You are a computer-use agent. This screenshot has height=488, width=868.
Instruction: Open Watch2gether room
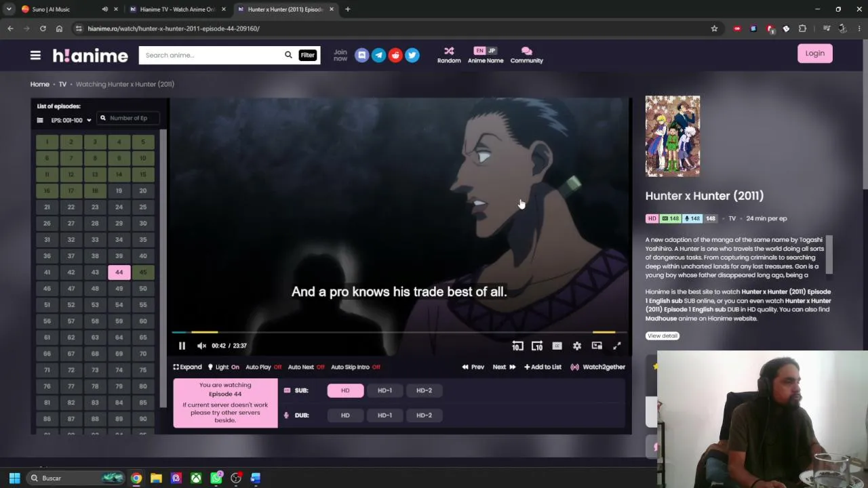click(597, 367)
